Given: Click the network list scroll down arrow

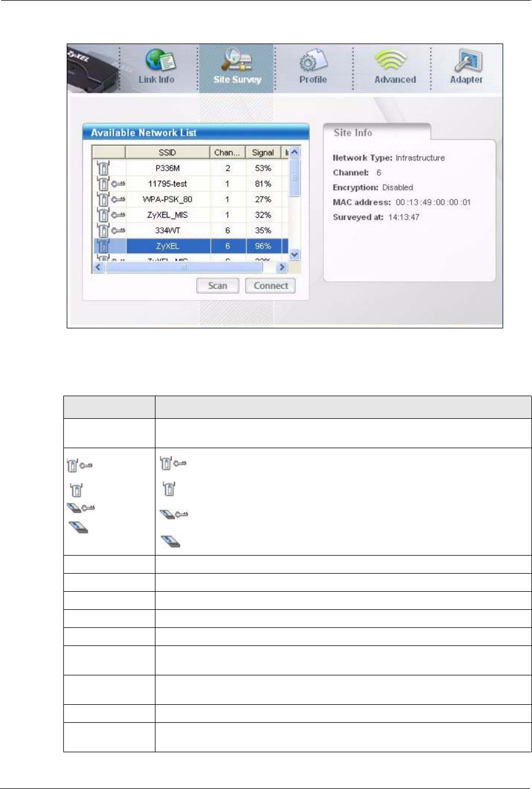Looking at the screenshot, I should click(295, 255).
